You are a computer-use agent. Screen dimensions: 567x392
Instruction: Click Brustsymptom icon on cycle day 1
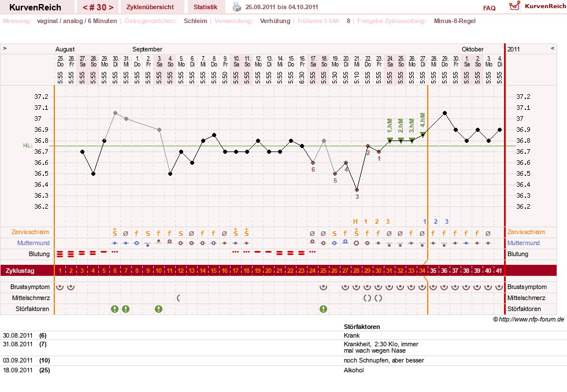coord(60,287)
